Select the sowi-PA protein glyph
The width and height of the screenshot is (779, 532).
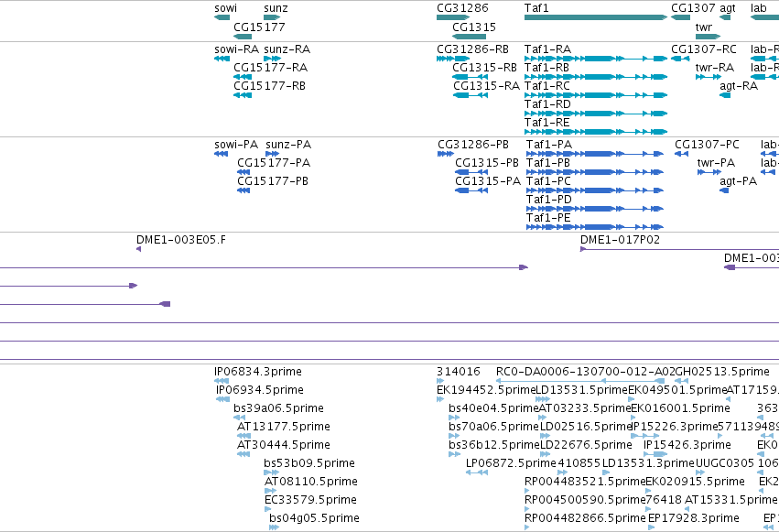point(222,154)
